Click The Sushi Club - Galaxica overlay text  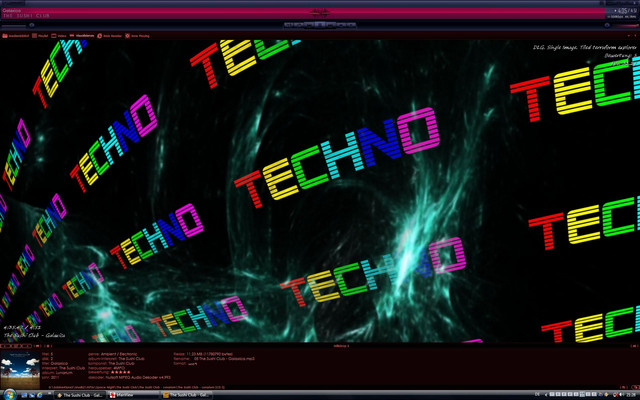(34, 336)
